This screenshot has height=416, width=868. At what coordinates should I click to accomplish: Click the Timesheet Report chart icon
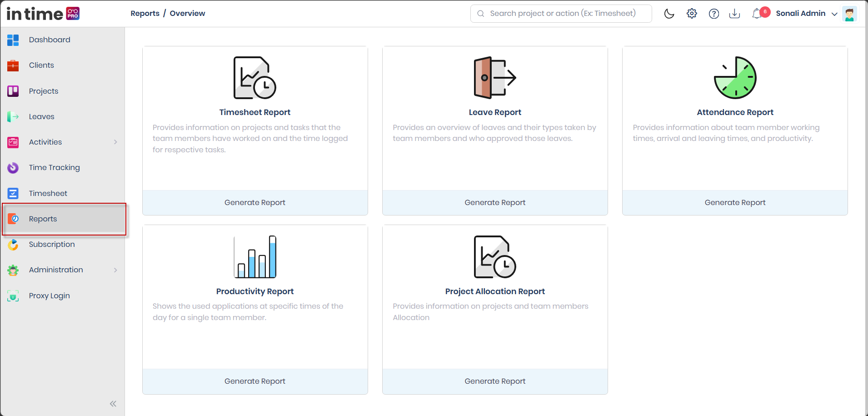coord(255,78)
